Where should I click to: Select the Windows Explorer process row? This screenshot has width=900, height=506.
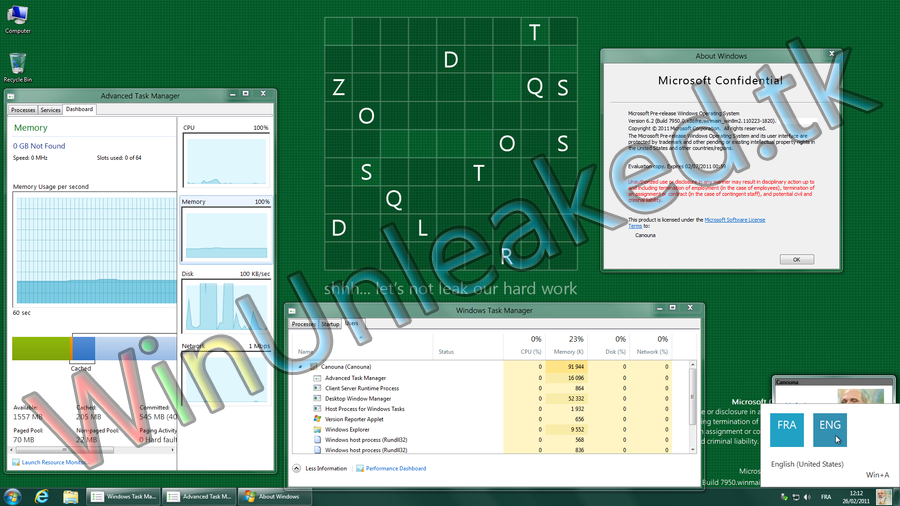[491, 430]
